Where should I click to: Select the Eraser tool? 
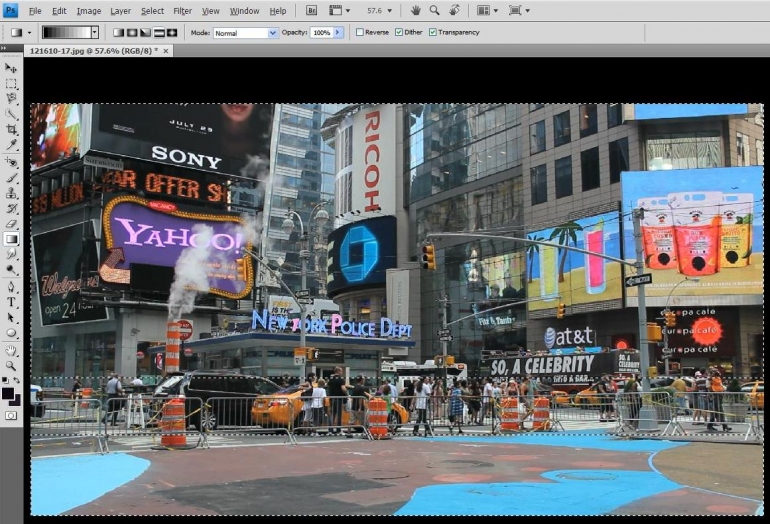pyautogui.click(x=11, y=223)
